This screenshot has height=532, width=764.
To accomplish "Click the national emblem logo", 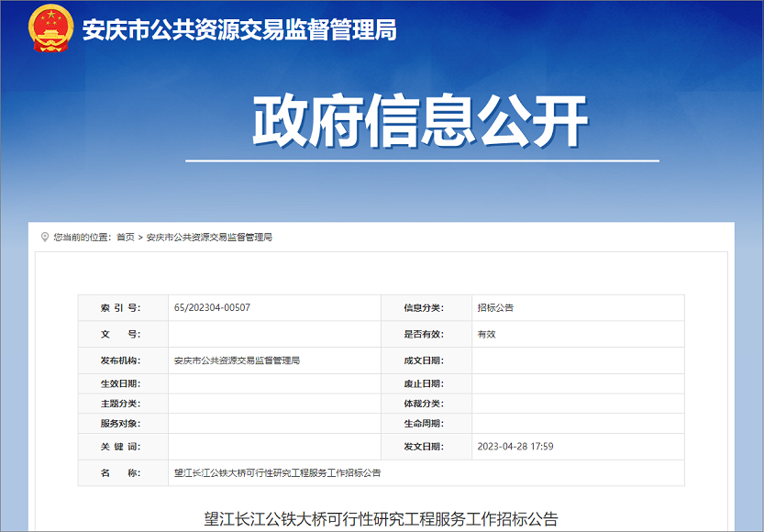I will coord(51,29).
